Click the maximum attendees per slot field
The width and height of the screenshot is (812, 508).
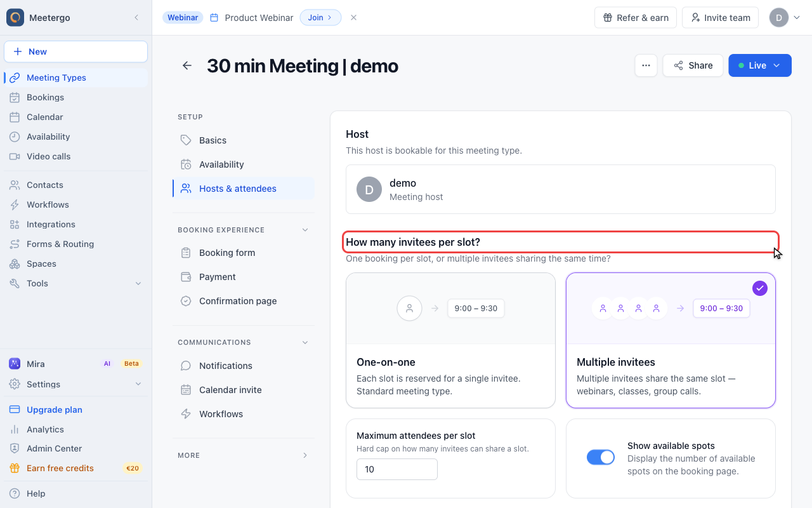tap(397, 469)
